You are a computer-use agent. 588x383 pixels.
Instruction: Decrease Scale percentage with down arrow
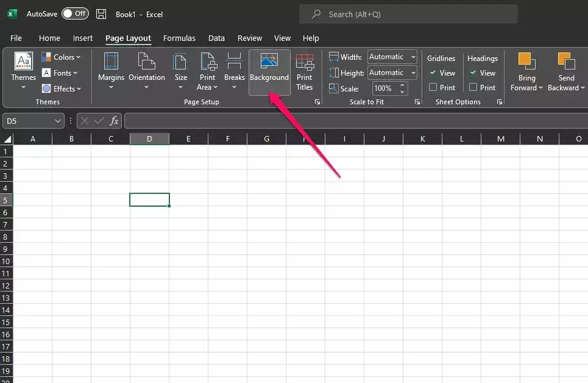coord(402,91)
